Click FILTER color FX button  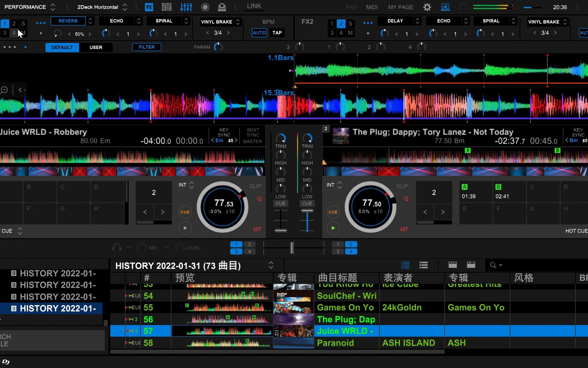[x=147, y=47]
